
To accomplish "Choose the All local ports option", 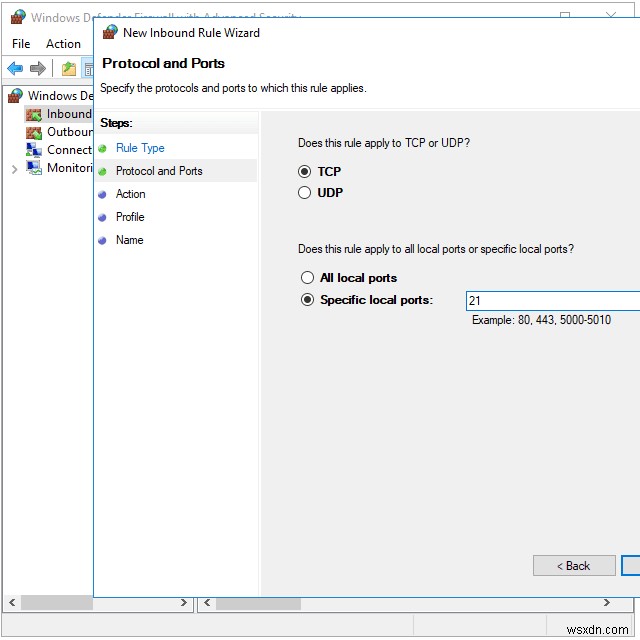I will coord(307,278).
